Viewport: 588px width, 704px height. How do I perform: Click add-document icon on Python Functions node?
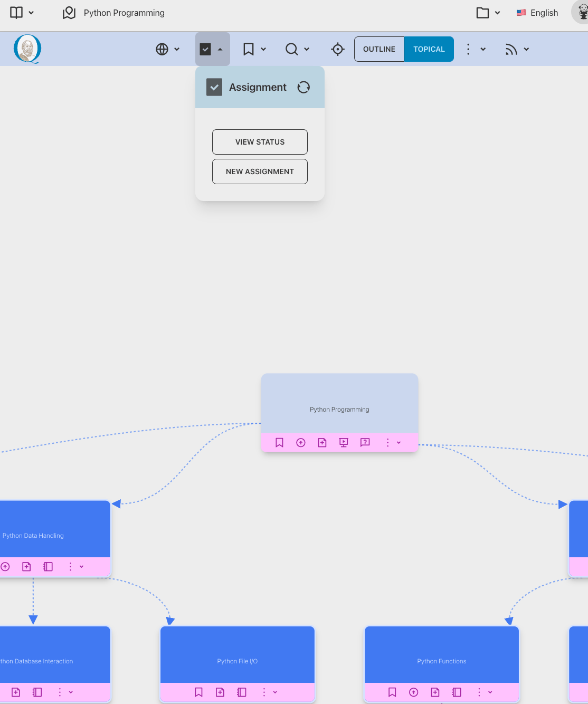click(435, 692)
